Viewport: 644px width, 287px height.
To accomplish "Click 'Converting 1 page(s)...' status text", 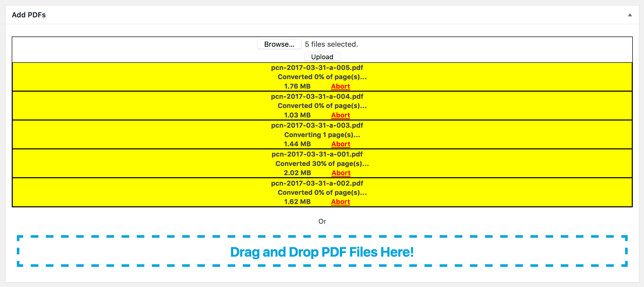I will click(322, 135).
